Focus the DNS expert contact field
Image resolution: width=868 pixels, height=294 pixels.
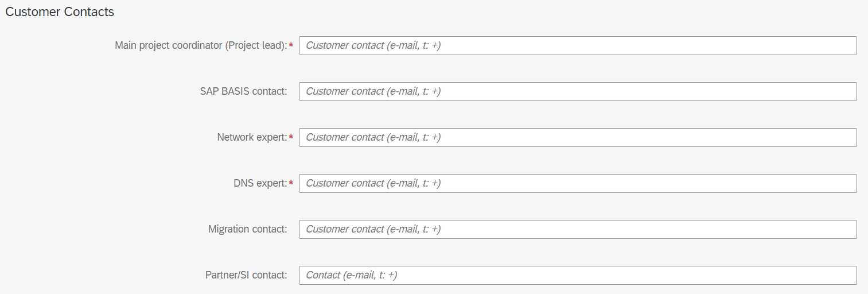tap(578, 183)
